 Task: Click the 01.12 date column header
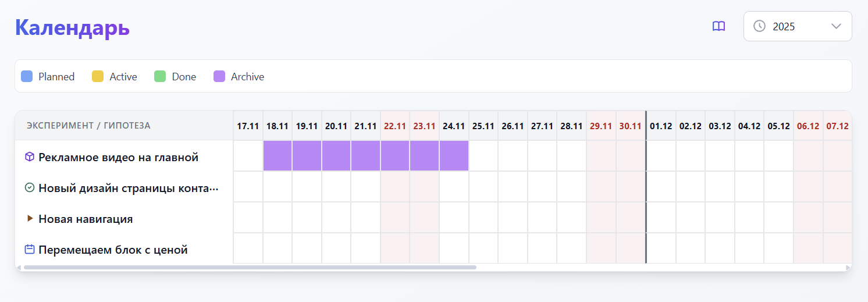661,126
